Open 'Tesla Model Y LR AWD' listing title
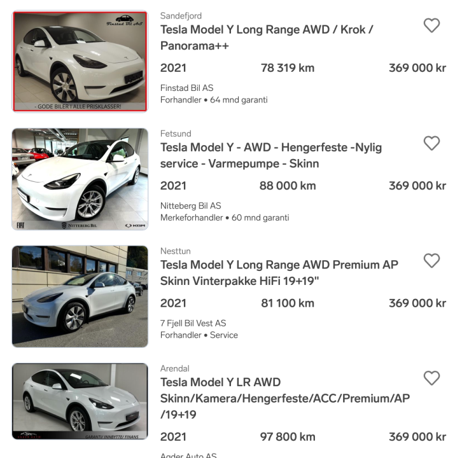The image size is (476, 458). (220, 382)
